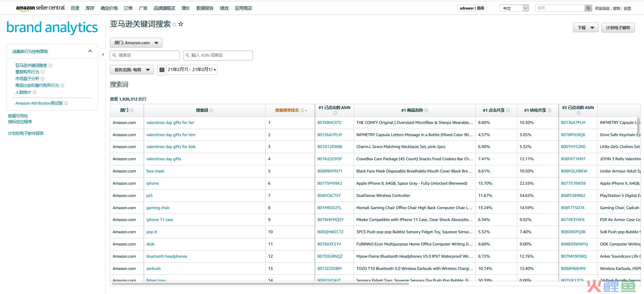This screenshot has width=644, height=294.
Task: Open the 绩效 menu
Action: click(x=224, y=8)
